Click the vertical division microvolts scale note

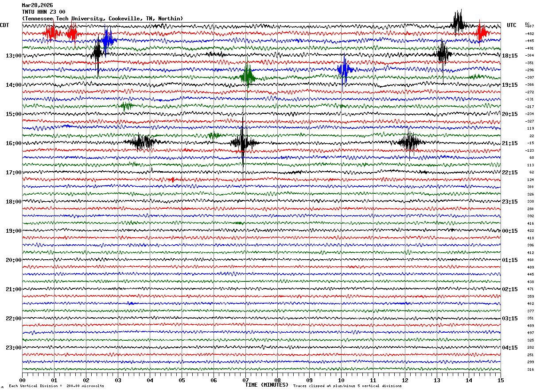(56, 386)
